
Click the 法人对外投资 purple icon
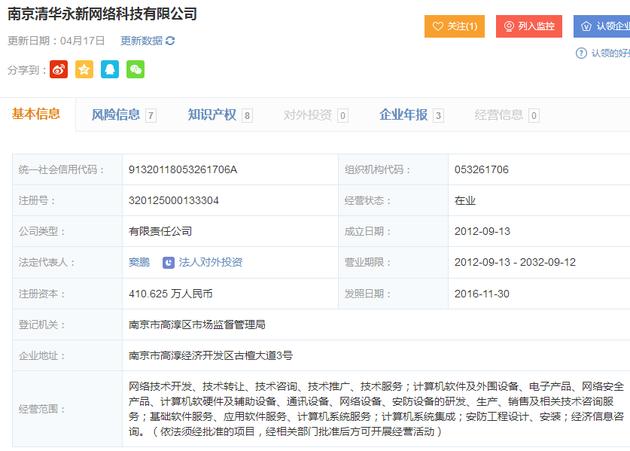tap(168, 262)
